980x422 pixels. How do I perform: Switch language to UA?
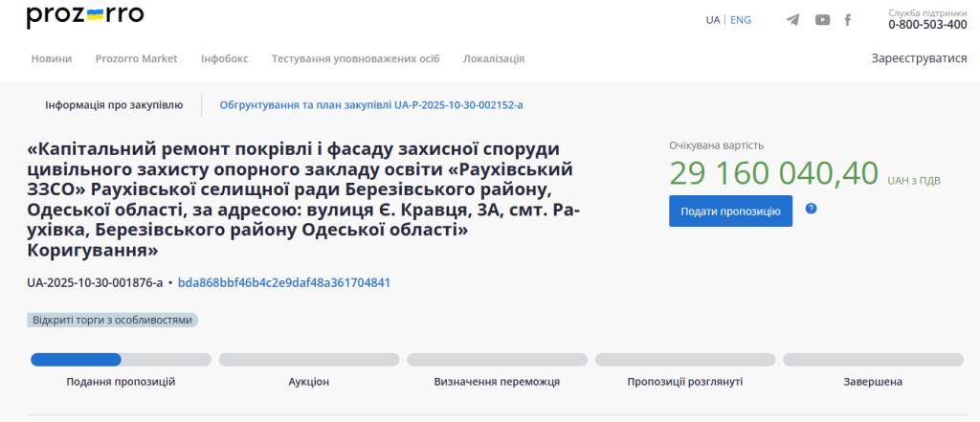[713, 20]
